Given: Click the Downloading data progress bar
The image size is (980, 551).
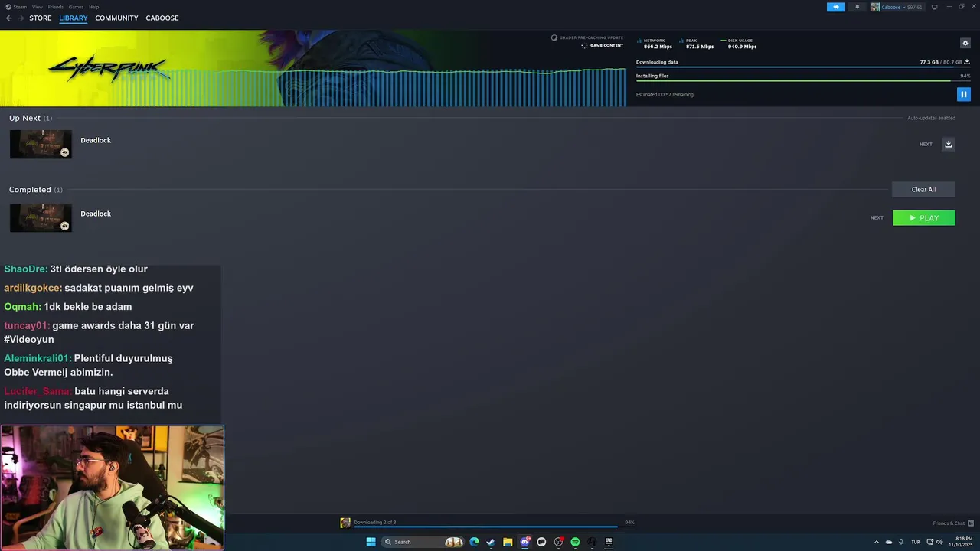Looking at the screenshot, I should click(803, 67).
